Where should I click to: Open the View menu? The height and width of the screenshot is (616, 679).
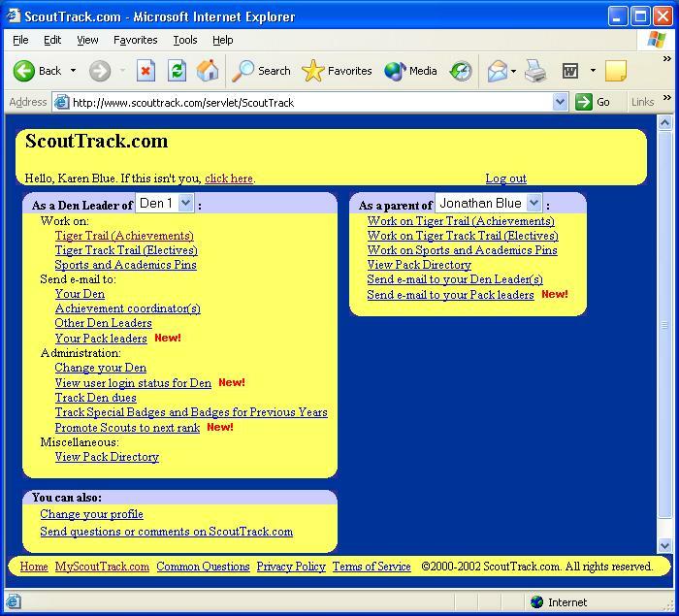[x=87, y=40]
